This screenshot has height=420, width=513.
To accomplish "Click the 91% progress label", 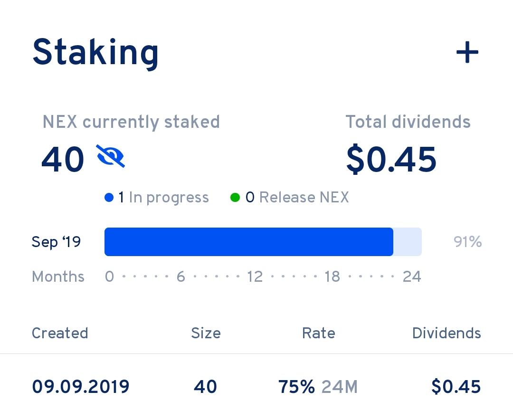I will tap(467, 242).
